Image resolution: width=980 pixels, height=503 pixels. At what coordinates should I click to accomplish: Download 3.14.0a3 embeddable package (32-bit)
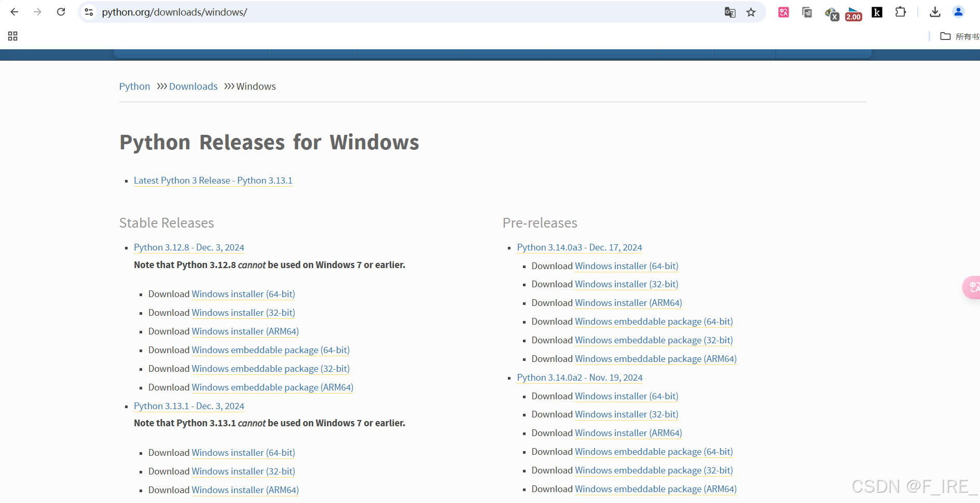(x=654, y=340)
